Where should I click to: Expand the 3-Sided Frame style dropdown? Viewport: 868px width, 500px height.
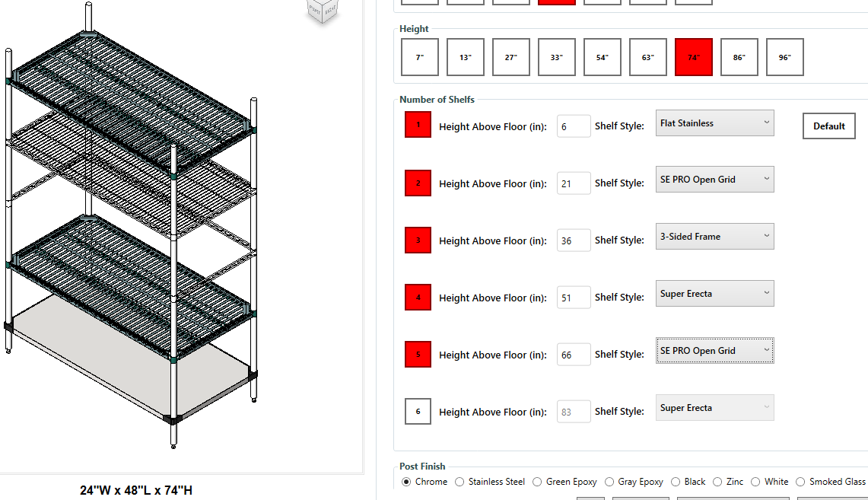[714, 236]
